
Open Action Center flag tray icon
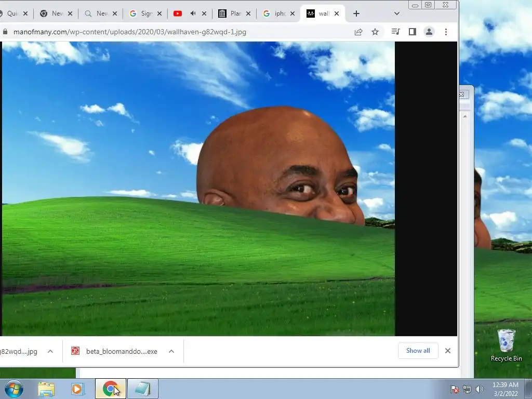(x=455, y=389)
